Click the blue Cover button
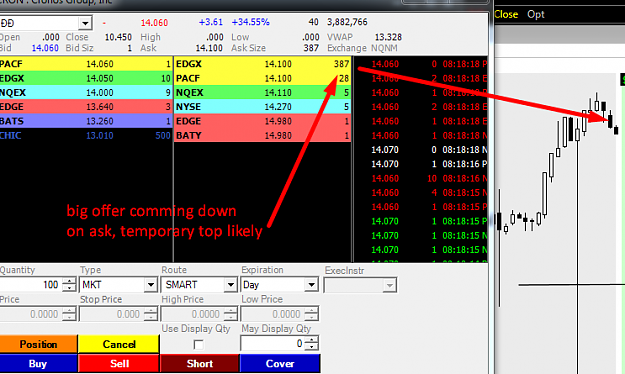This screenshot has width=625, height=374. pos(280,363)
